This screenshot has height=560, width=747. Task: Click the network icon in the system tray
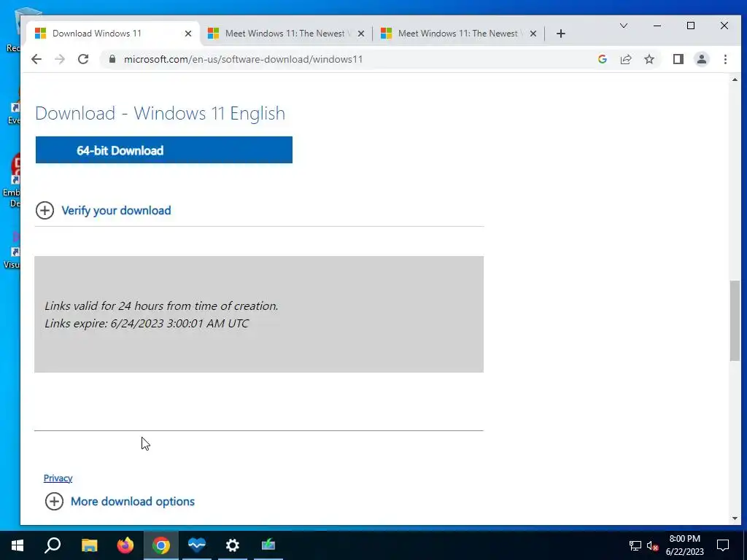pos(635,545)
